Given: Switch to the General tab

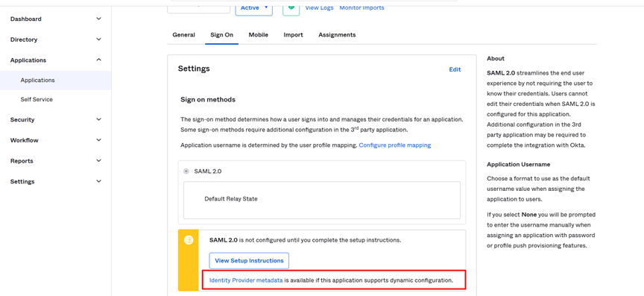Looking at the screenshot, I should [x=183, y=35].
